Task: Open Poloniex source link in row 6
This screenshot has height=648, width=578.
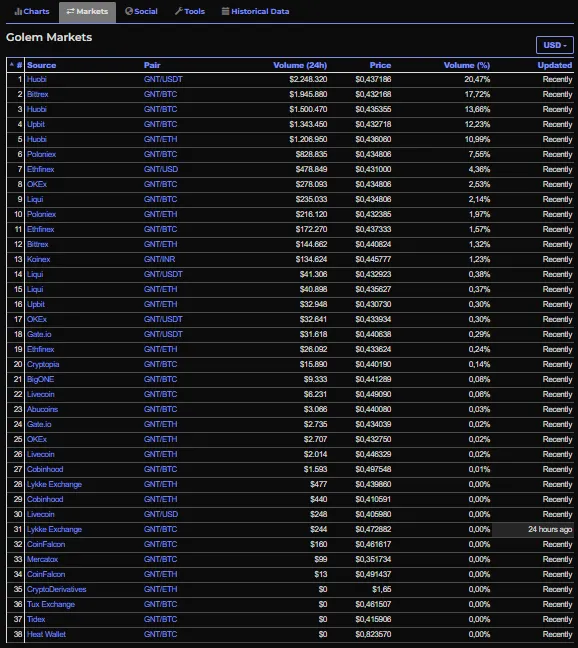Action: 41,154
